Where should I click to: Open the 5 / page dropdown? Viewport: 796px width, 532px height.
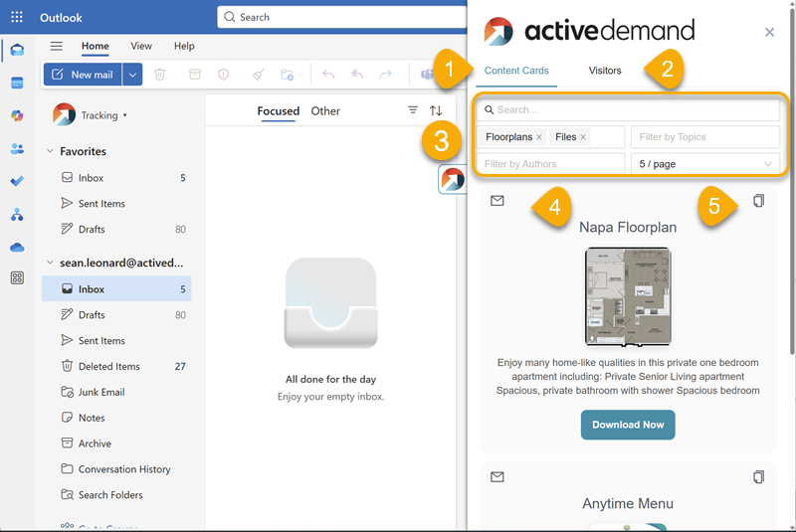tap(705, 164)
